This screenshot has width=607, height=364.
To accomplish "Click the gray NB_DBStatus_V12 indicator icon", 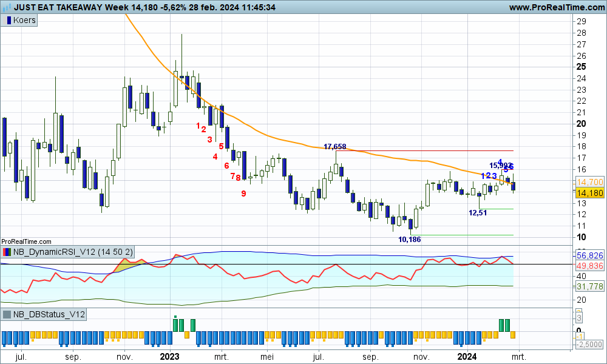I will (7, 314).
